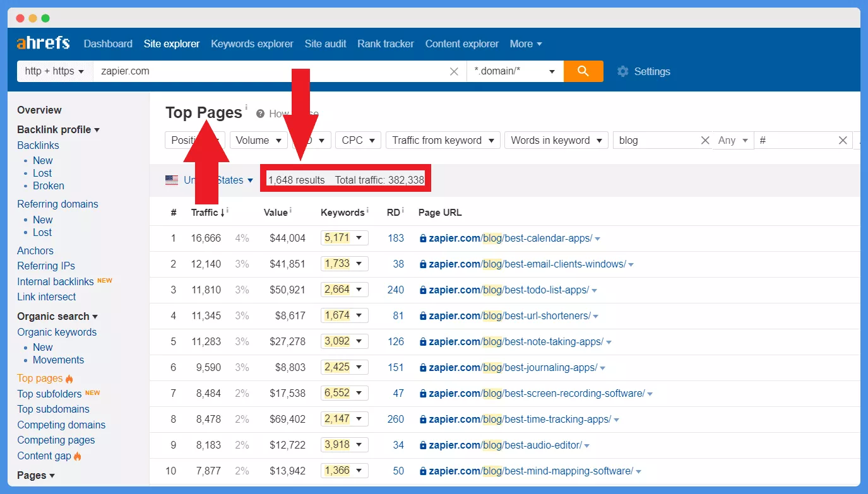Collapse the Organic search section
Screen dimensions: 868x494
tap(57, 316)
